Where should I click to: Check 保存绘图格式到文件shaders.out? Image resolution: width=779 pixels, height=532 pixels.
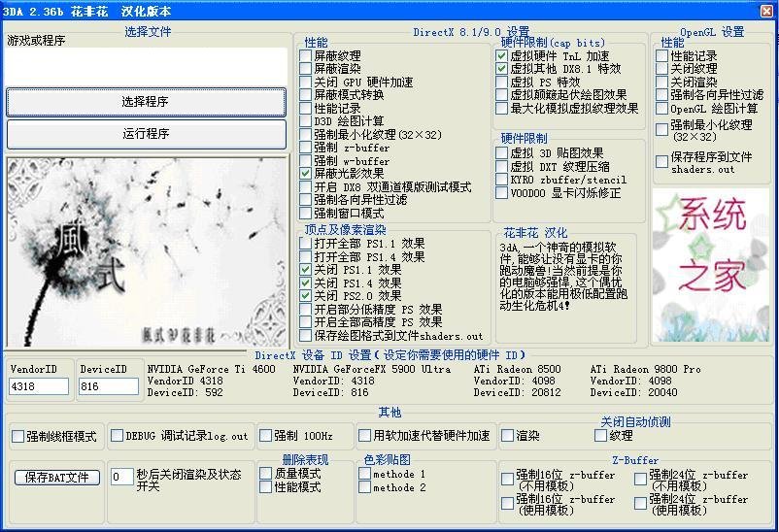coord(306,335)
